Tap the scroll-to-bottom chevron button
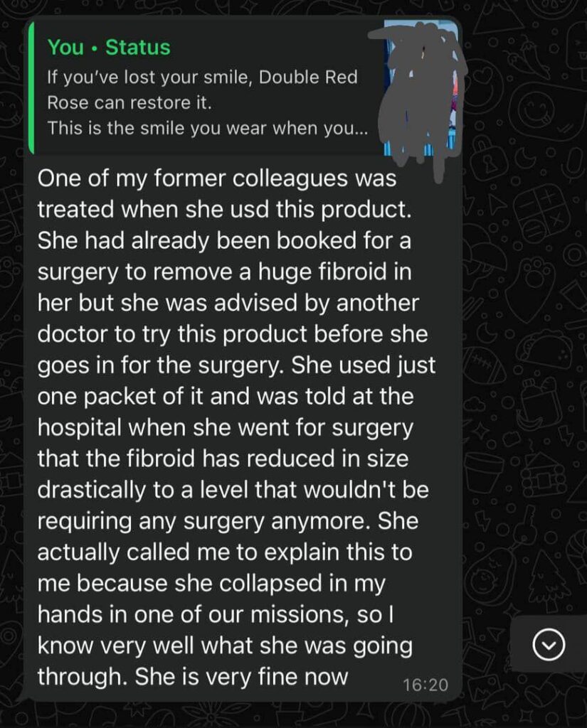The height and width of the screenshot is (728, 587). coord(548,644)
